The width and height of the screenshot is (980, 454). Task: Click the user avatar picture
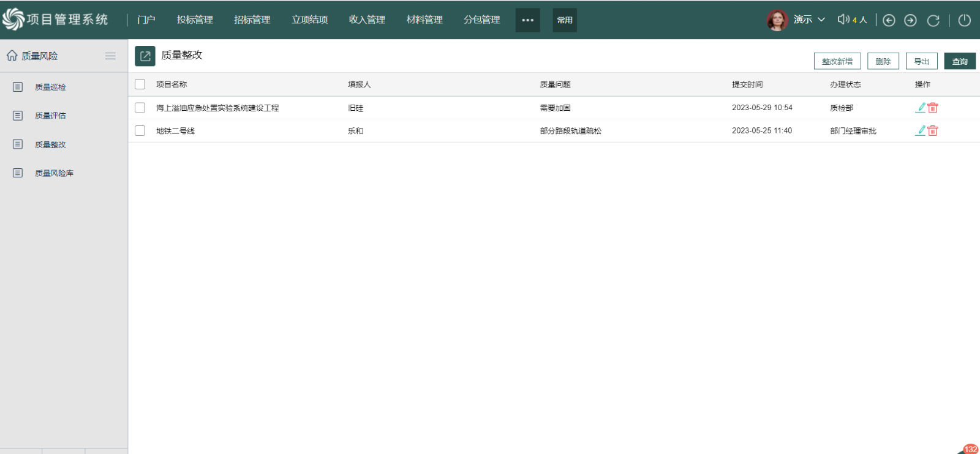pyautogui.click(x=777, y=20)
